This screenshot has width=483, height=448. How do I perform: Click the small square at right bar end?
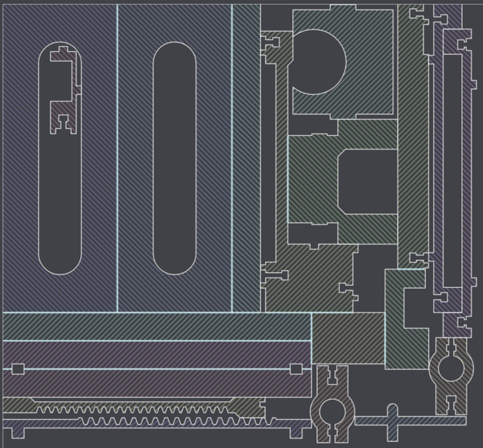pyautogui.click(x=296, y=369)
